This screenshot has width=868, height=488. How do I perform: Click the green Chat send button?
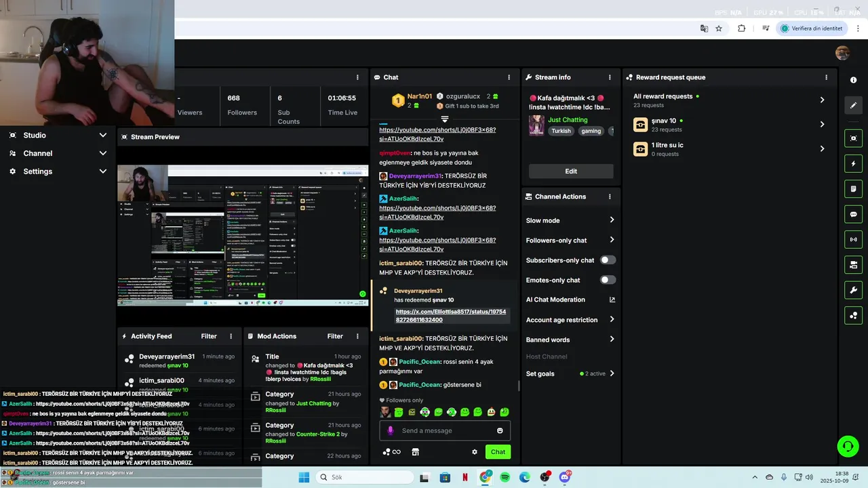point(498,452)
